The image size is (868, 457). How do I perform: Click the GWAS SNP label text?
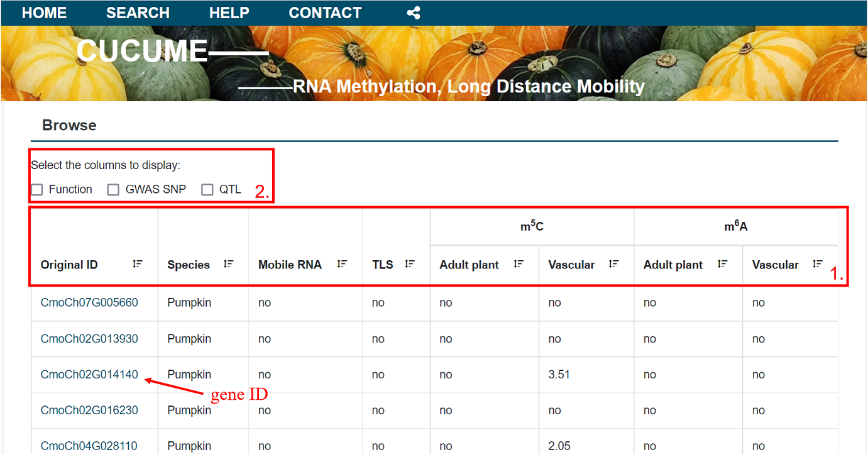point(156,189)
